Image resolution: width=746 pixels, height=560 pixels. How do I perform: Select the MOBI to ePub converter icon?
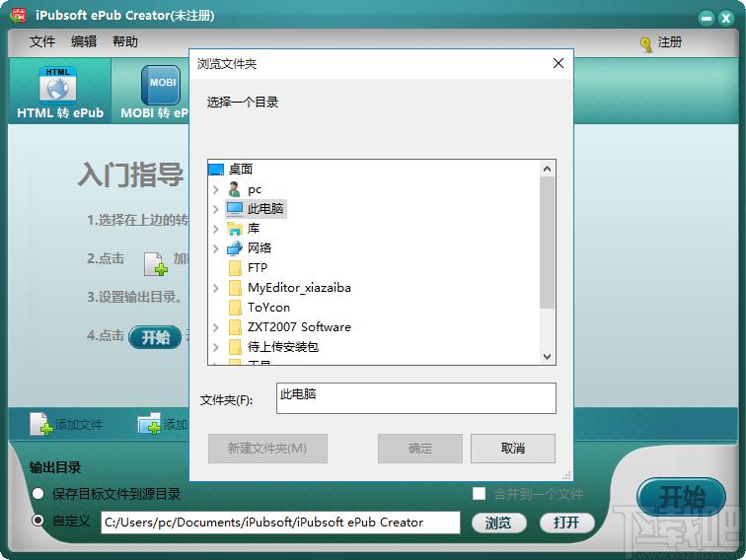pyautogui.click(x=161, y=85)
